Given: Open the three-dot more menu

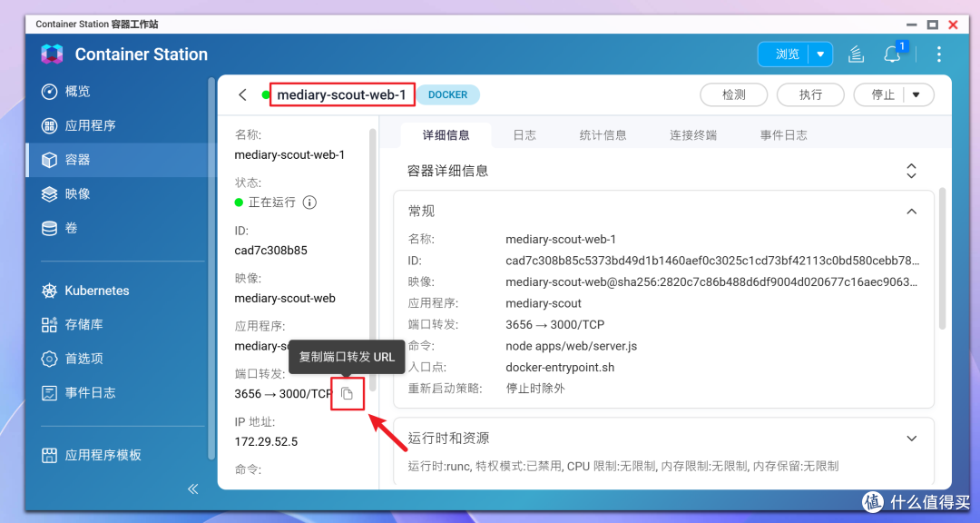Looking at the screenshot, I should tap(939, 54).
